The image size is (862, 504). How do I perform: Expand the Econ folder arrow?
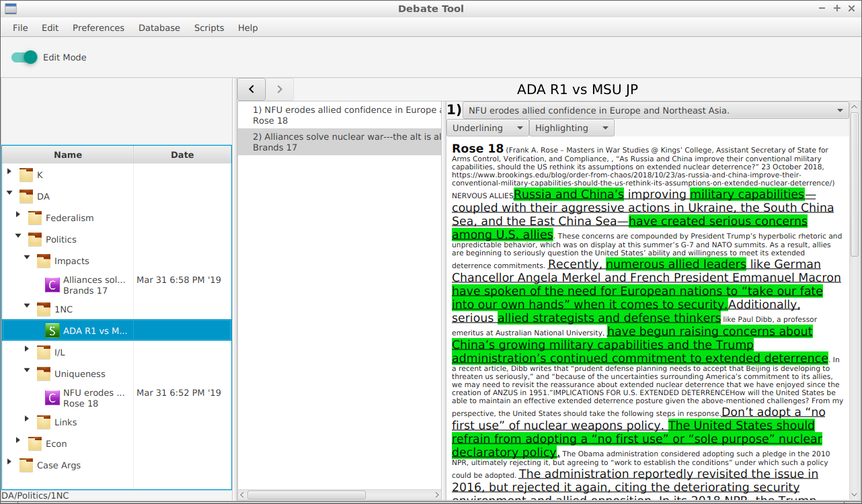(x=18, y=441)
